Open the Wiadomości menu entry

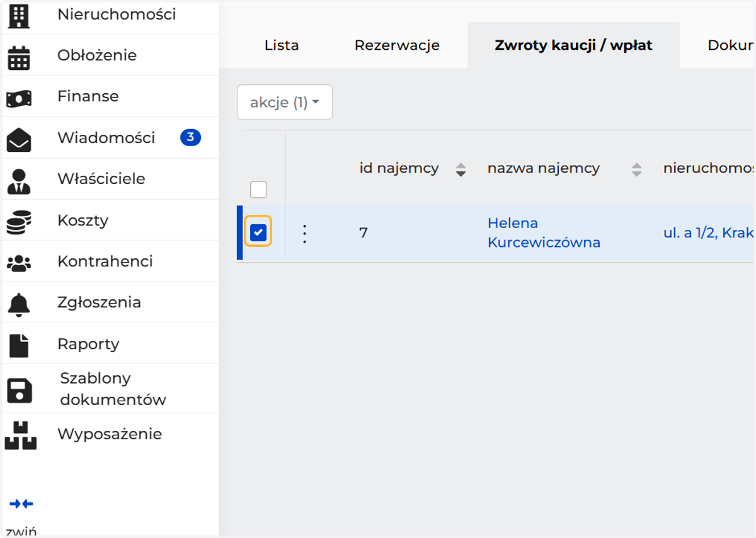[x=106, y=138]
